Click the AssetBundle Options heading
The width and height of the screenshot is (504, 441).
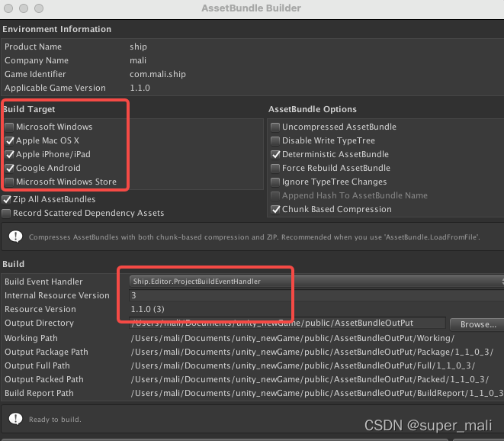coord(313,109)
